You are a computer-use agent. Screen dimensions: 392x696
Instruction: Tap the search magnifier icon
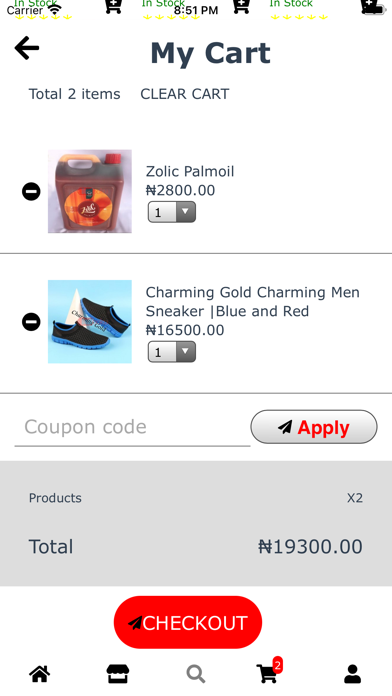tap(196, 674)
